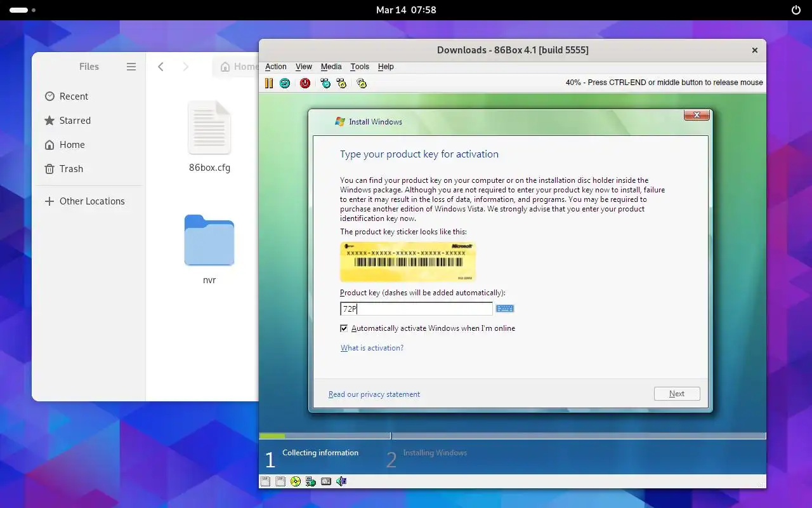Click the product key input field
Image resolution: width=812 pixels, height=508 pixels.
pyautogui.click(x=416, y=309)
